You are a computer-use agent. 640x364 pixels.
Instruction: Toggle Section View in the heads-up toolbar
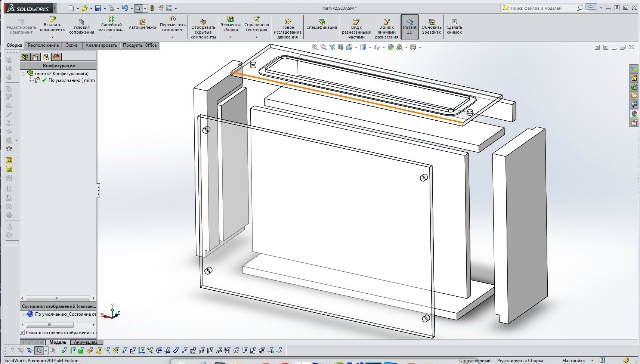click(x=340, y=47)
